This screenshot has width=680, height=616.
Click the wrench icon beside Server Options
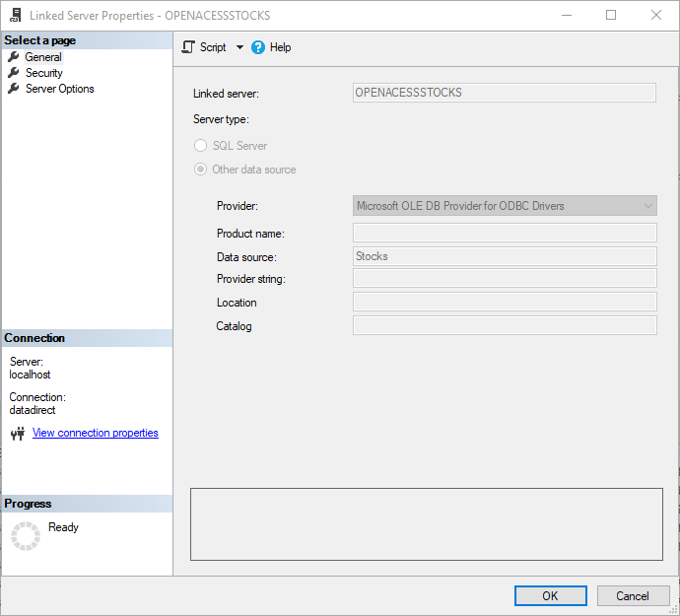point(14,89)
